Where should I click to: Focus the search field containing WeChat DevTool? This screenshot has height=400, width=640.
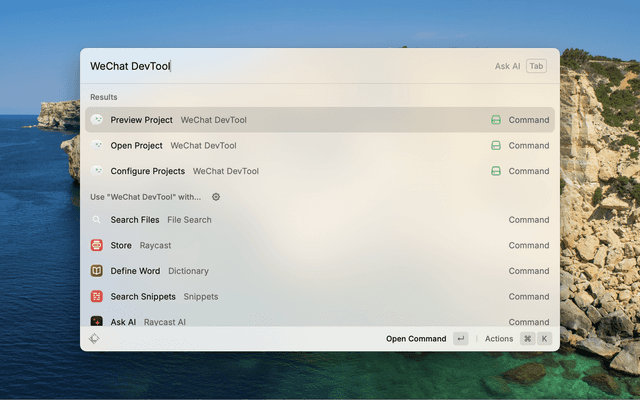coord(280,66)
